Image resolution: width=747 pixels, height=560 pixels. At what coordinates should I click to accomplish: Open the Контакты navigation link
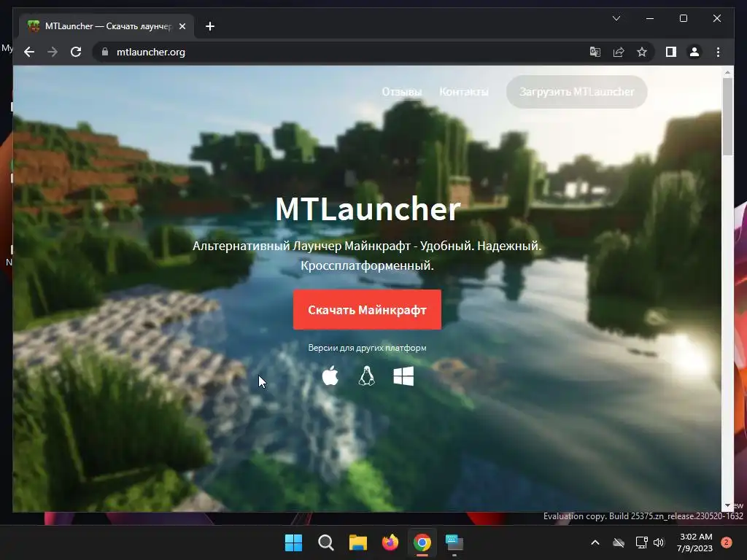click(463, 91)
